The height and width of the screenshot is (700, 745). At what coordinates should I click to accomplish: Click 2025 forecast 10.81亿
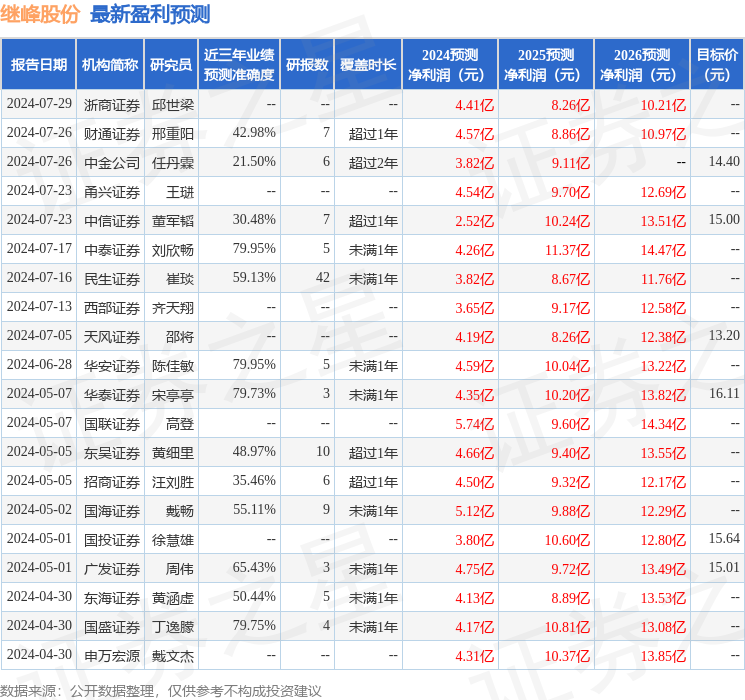pyautogui.click(x=567, y=627)
